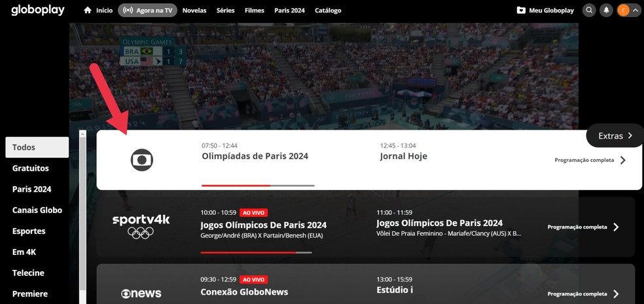Screen dimensions: 644x304
Task: Click the home icon beside Início
Action: coord(88,10)
